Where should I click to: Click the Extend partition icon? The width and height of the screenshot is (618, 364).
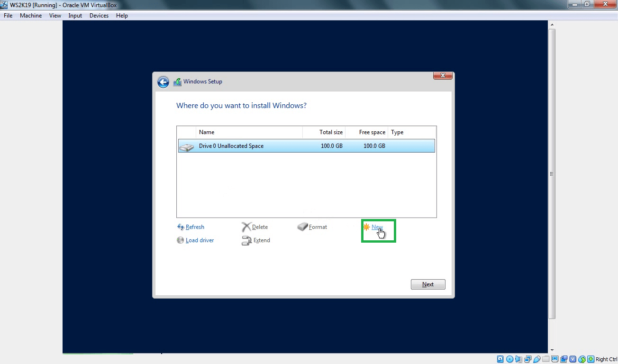tap(246, 241)
